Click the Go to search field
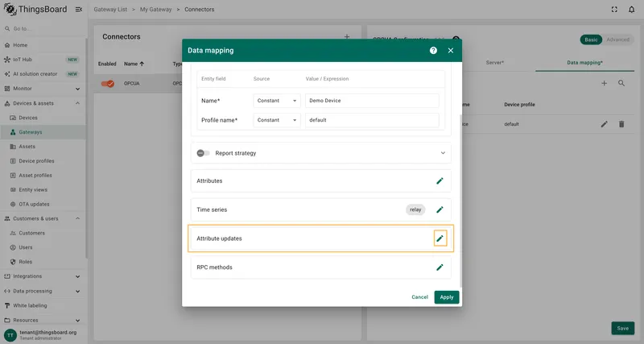644x344 pixels. [x=43, y=29]
